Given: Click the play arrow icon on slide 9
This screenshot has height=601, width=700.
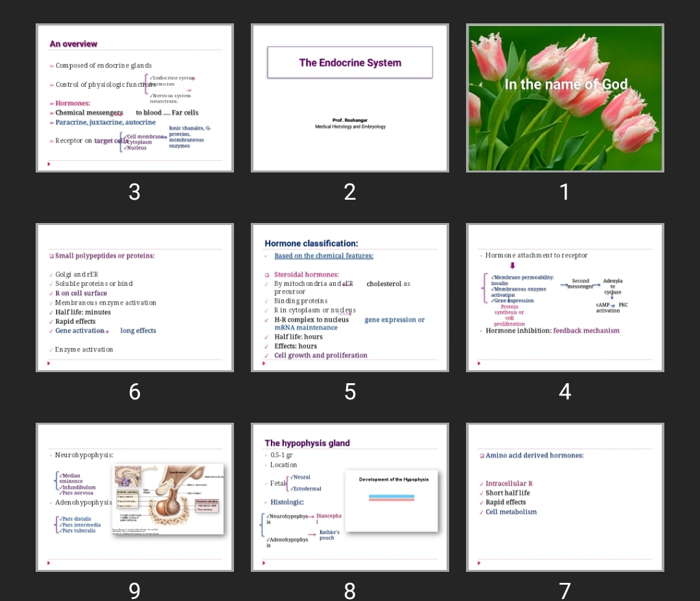Looking at the screenshot, I should click(x=49, y=563).
